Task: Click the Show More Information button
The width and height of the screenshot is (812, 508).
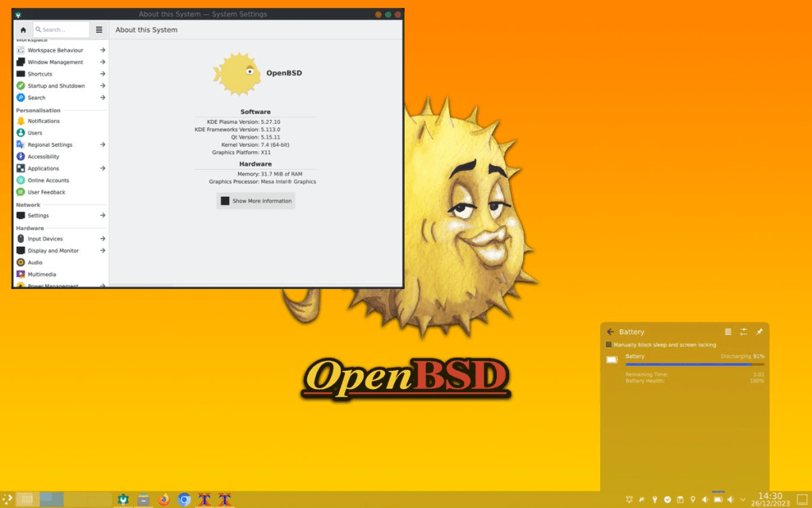Action: coord(256,201)
